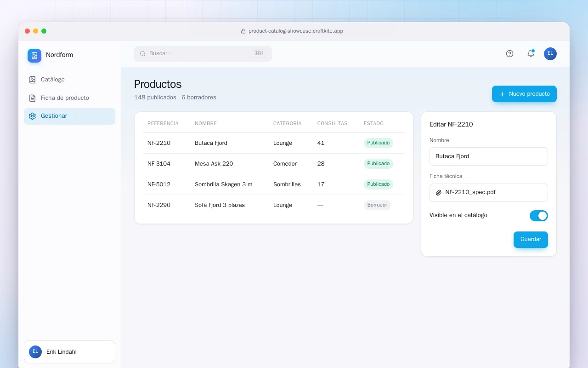Click the Ficha de producto document icon
The height and width of the screenshot is (368, 588).
[32, 98]
